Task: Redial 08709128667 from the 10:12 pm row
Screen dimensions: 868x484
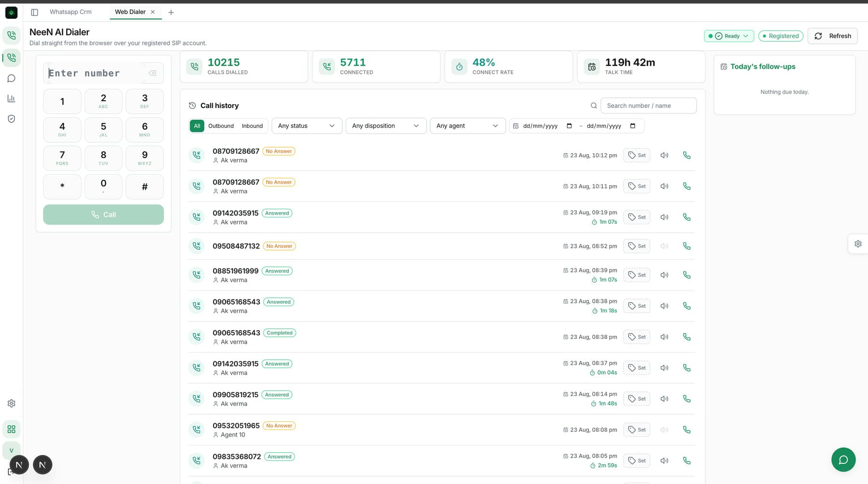Action: click(x=687, y=155)
